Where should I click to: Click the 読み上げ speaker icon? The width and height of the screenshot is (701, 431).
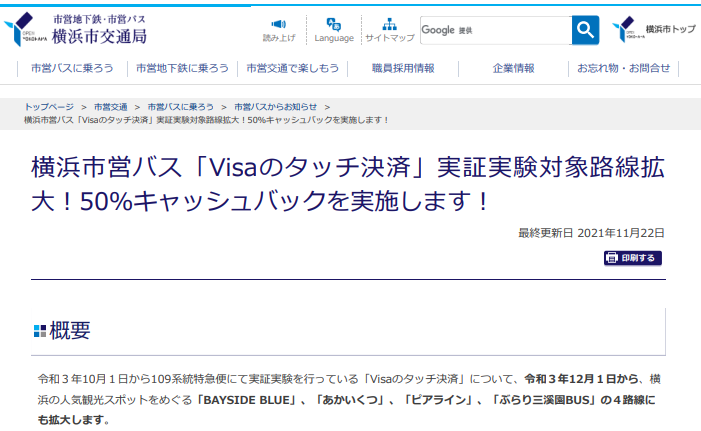pos(279,24)
